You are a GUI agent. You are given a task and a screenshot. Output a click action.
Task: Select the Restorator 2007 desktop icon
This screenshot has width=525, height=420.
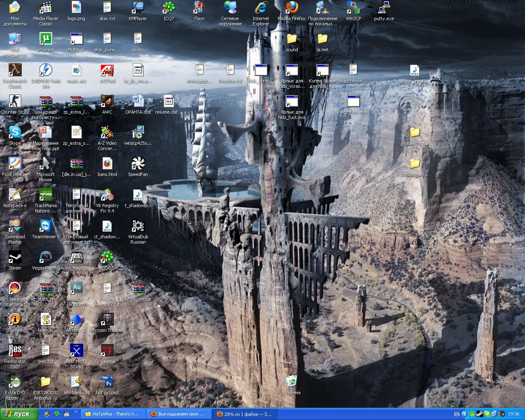coord(15,356)
